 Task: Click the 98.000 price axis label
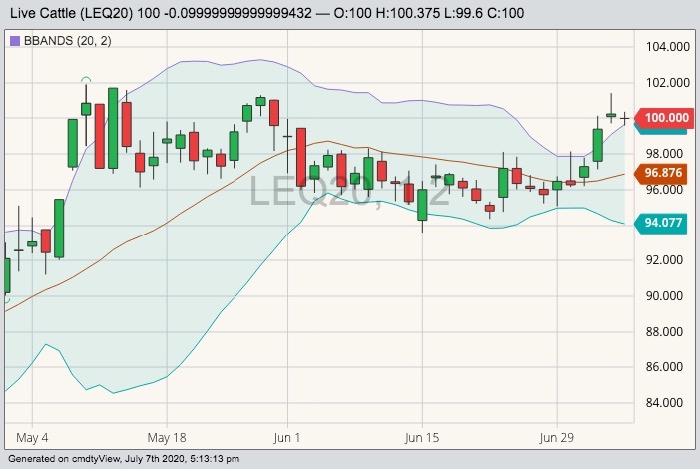[x=664, y=154]
